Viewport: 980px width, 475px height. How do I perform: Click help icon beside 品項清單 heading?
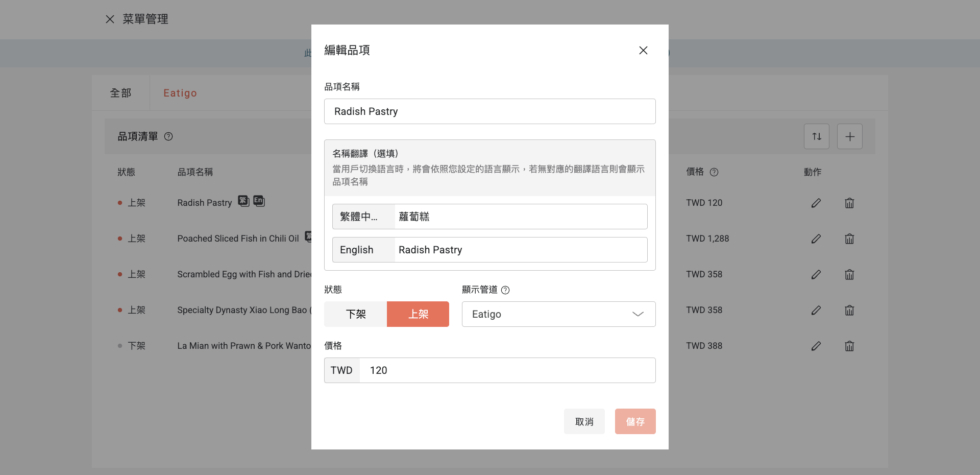(168, 136)
